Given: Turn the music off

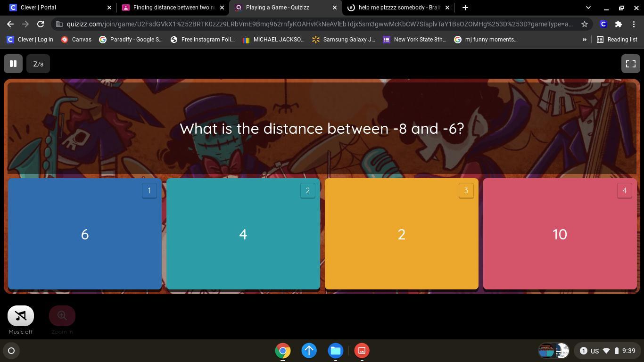Looking at the screenshot, I should (x=21, y=316).
